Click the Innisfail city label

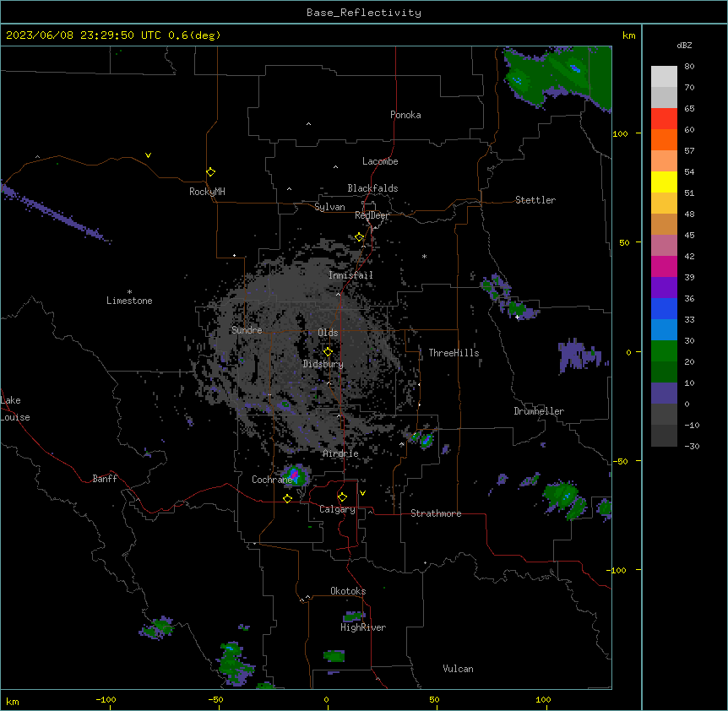(x=350, y=275)
